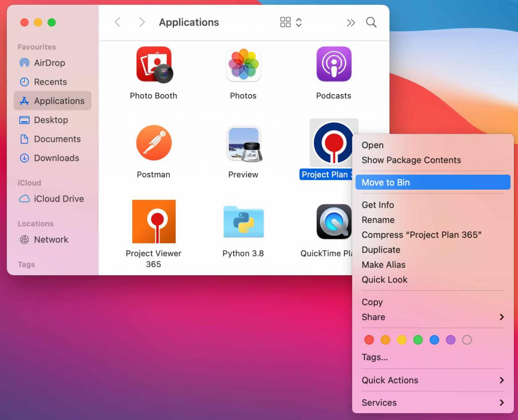Click the "Python 3.8" label
The height and width of the screenshot is (420, 518).
coord(243,254)
